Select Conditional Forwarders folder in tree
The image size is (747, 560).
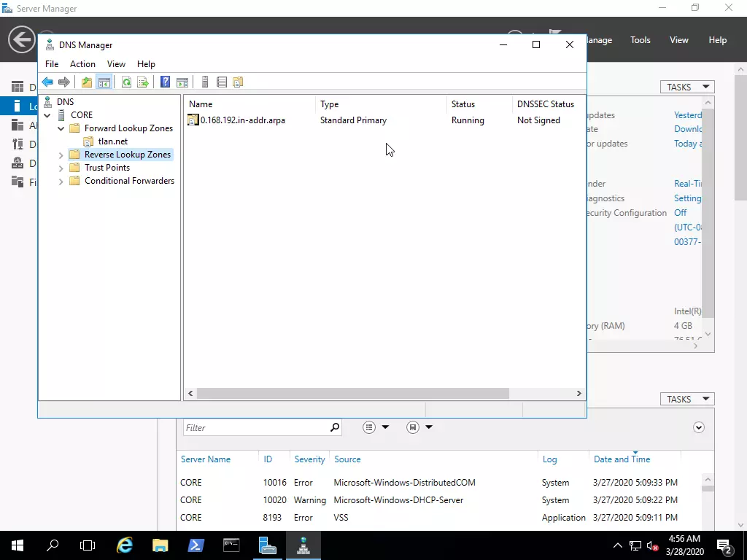coord(130,181)
